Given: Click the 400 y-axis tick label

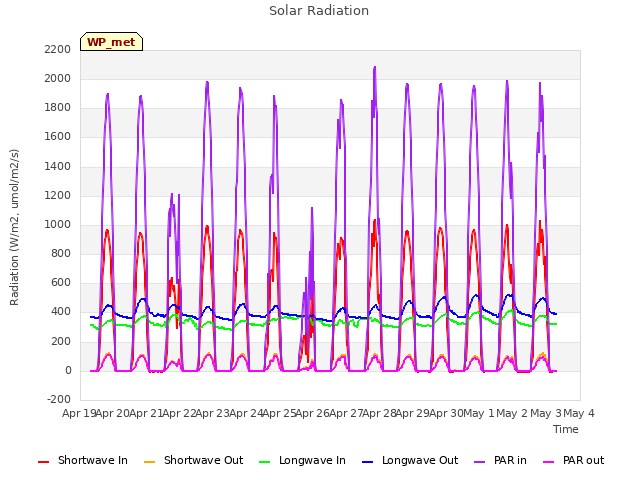Looking at the screenshot, I should point(61,312).
